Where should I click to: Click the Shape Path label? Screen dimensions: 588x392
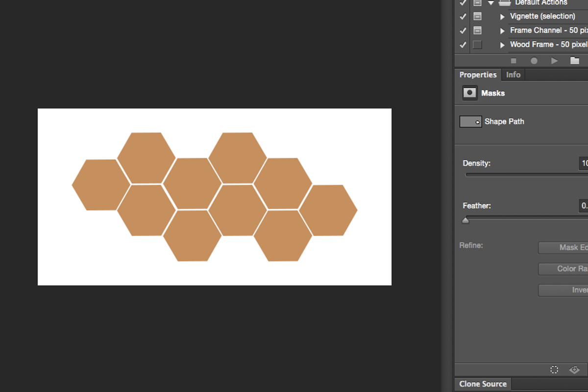pyautogui.click(x=504, y=122)
